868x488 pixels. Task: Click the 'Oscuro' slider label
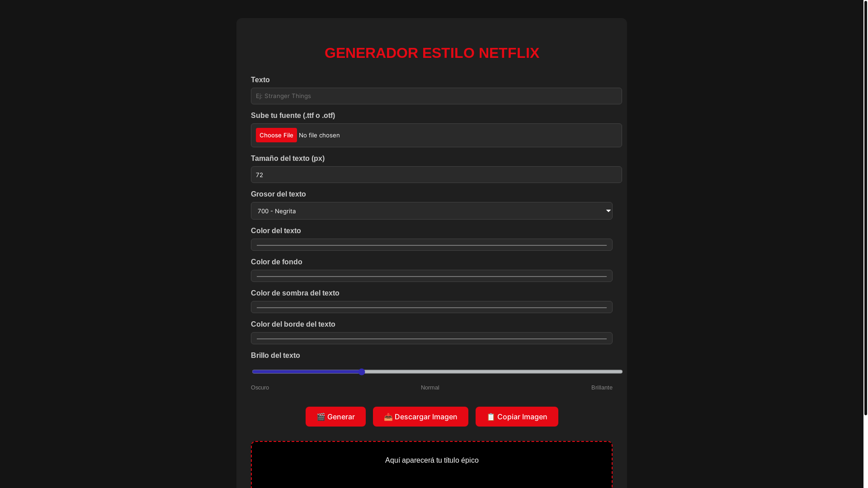click(260, 388)
